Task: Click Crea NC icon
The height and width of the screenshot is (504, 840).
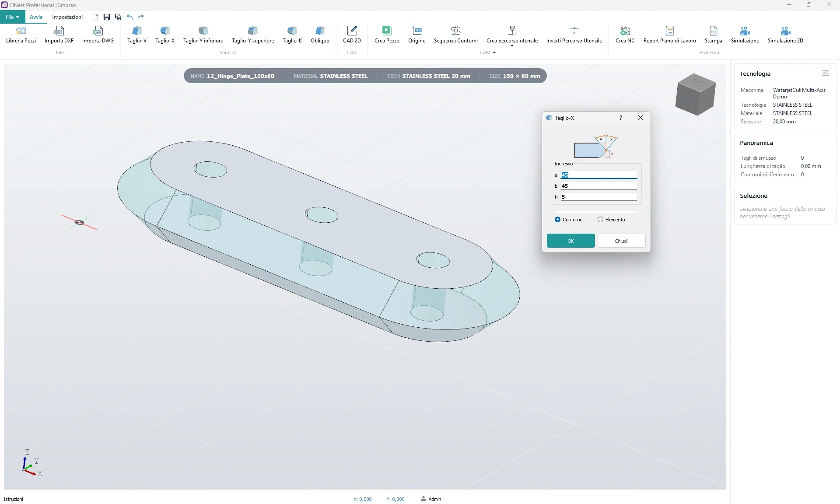Action: coord(625,31)
